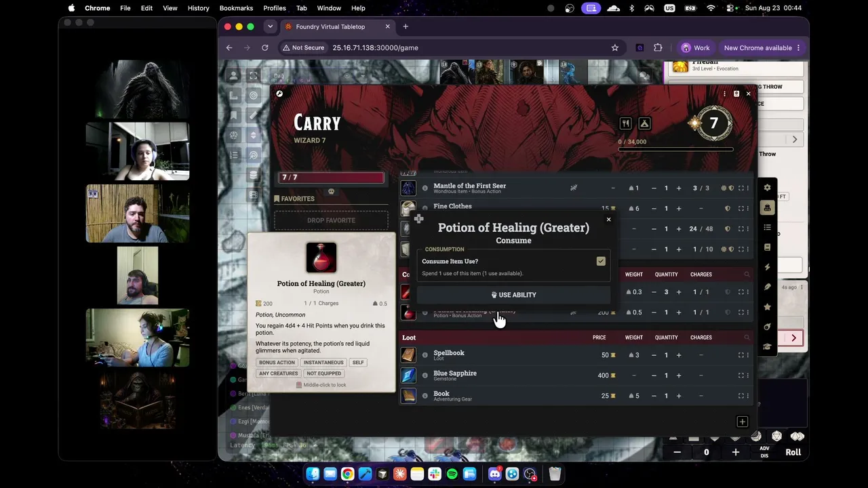Add a new inventory item with plus button
The image size is (868, 488).
pyautogui.click(x=742, y=422)
